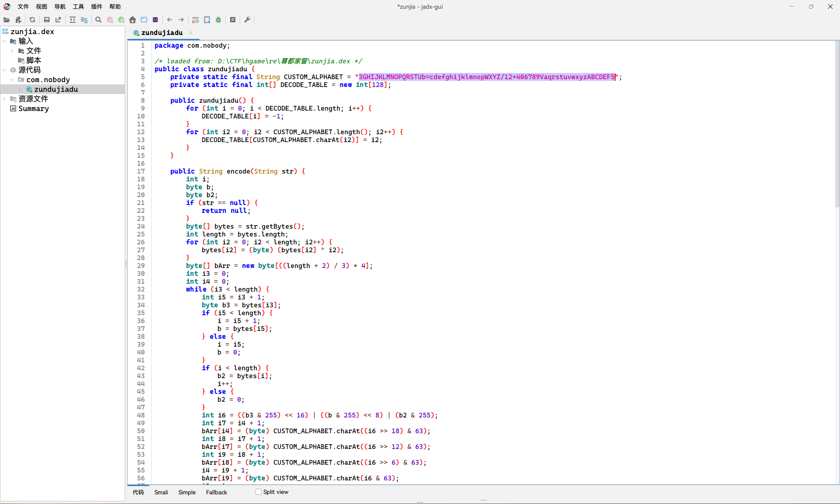
Task: Click the "package com.nobody;" line
Action: click(x=192, y=45)
